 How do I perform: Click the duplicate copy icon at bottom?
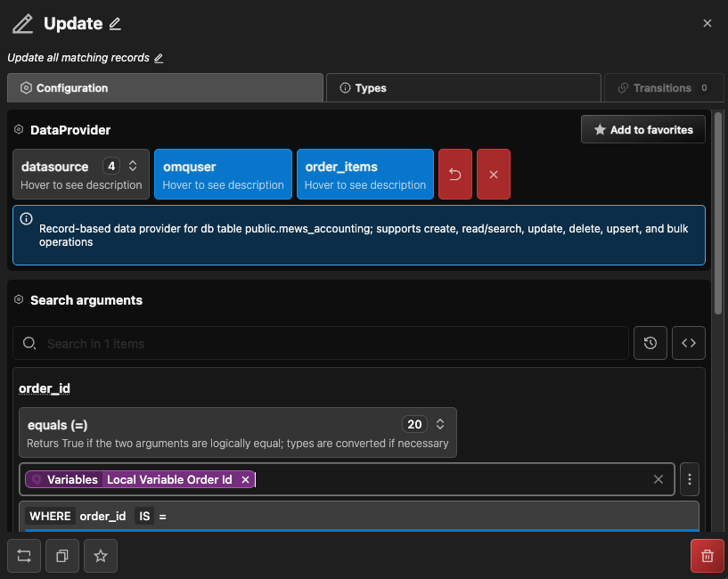(x=62, y=556)
